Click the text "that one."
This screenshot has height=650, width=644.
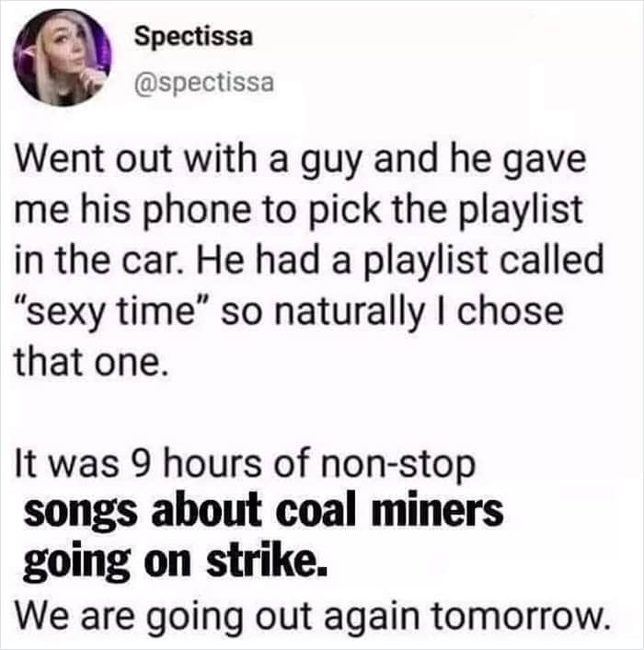click(90, 361)
